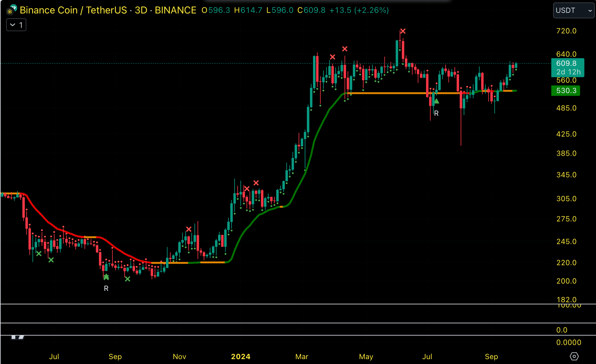Click the 485.0 price axis label
The height and width of the screenshot is (364, 596).
(x=566, y=108)
